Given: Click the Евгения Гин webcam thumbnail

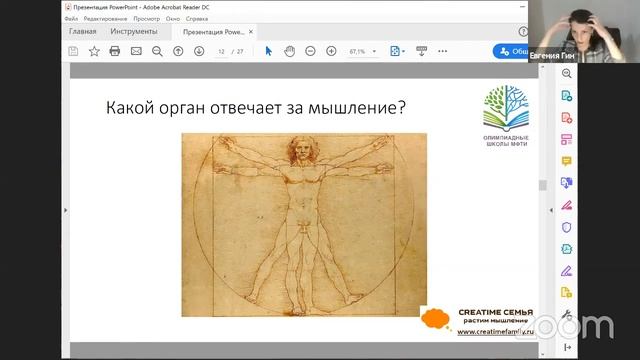Looking at the screenshot, I should tap(584, 31).
